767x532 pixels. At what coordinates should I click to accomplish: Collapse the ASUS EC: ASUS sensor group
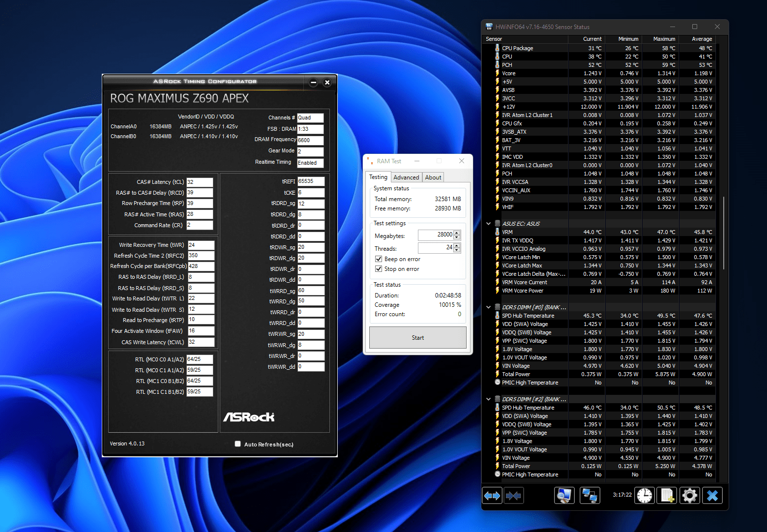pos(489,224)
